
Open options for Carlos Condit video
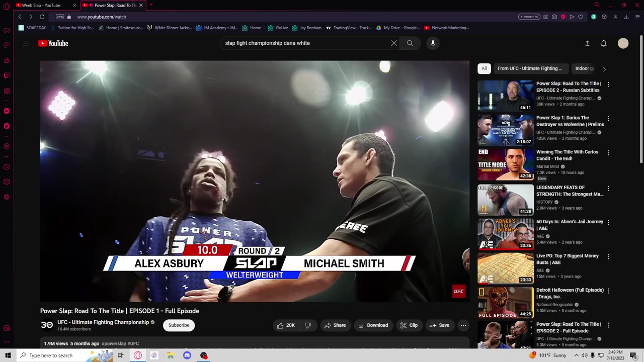coord(608,153)
